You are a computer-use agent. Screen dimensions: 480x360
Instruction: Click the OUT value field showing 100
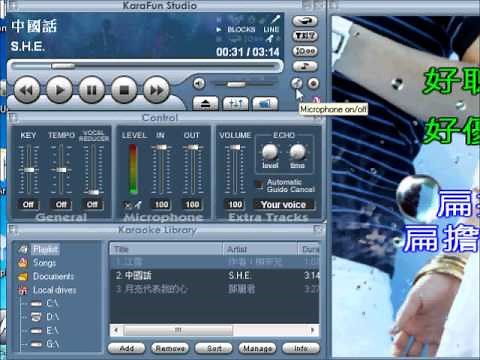pos(192,204)
